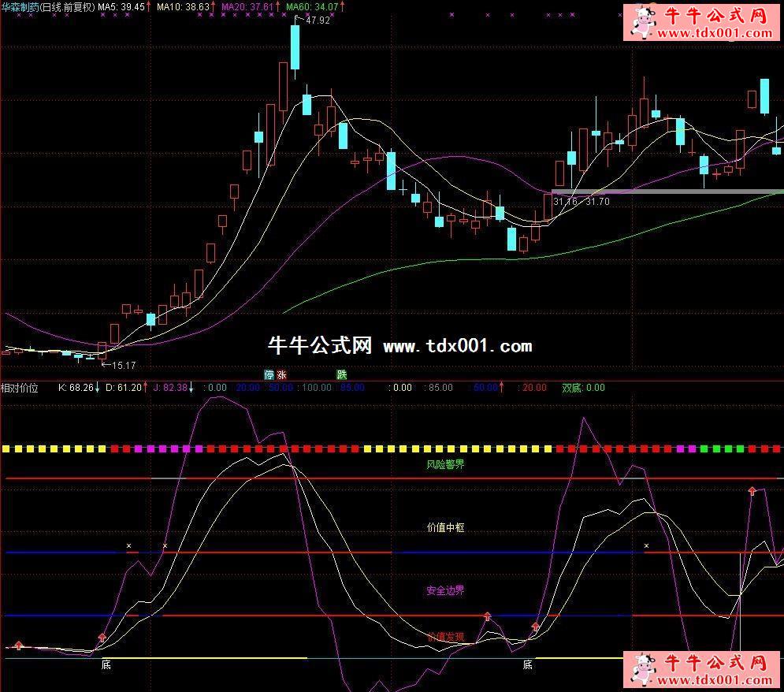The height and width of the screenshot is (692, 784).
Task: Click the 15.17 lowest price label
Action: [x=124, y=366]
